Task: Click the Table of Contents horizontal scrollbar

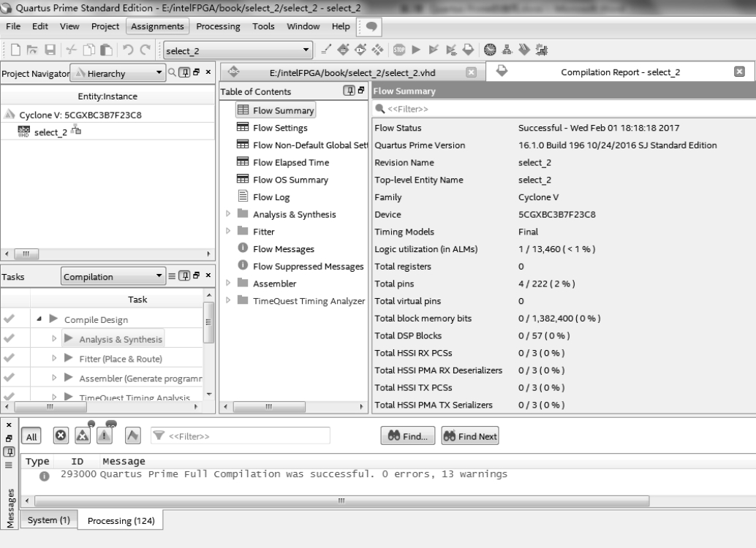Action: click(269, 407)
